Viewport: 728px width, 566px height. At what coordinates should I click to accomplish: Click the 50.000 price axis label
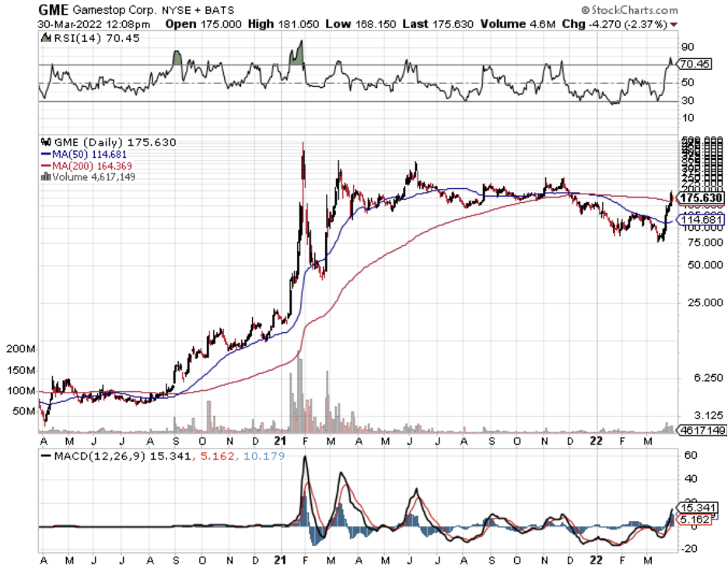point(705,265)
